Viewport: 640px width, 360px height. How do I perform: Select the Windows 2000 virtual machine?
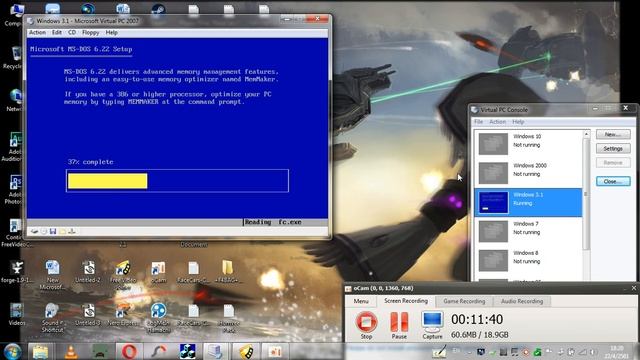(x=529, y=173)
